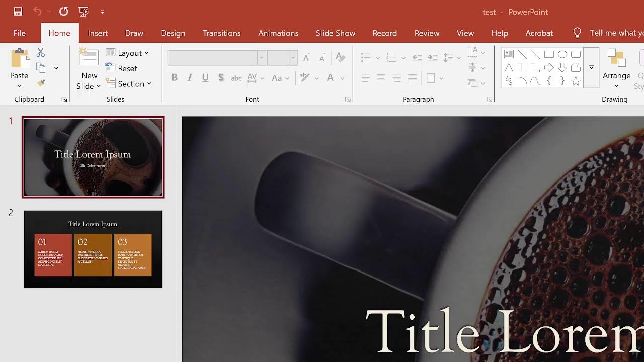Open the Columns options

pos(435,78)
